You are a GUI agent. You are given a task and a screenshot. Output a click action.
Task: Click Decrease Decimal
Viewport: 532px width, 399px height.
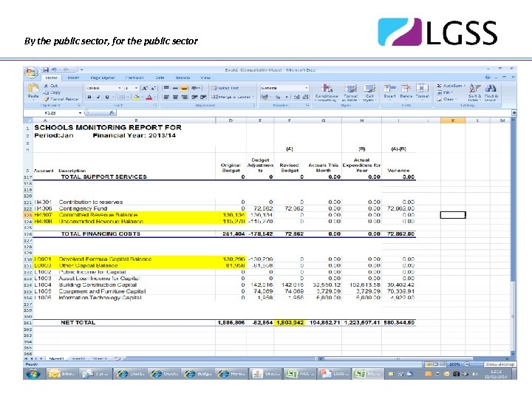tap(305, 97)
